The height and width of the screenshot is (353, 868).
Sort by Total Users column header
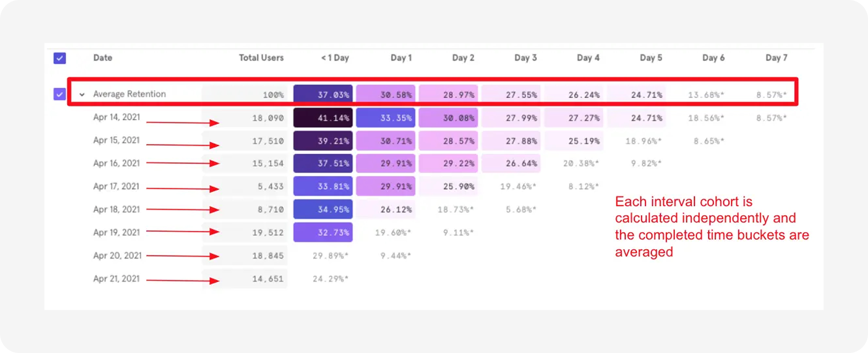(261, 58)
